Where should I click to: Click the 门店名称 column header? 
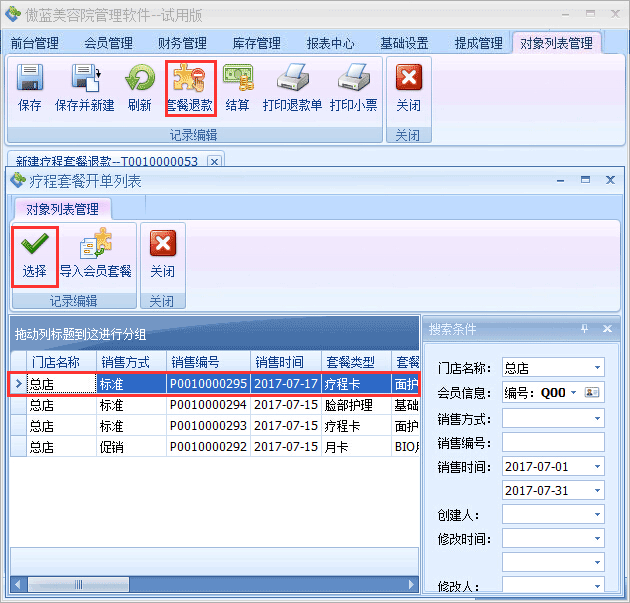click(x=61, y=362)
